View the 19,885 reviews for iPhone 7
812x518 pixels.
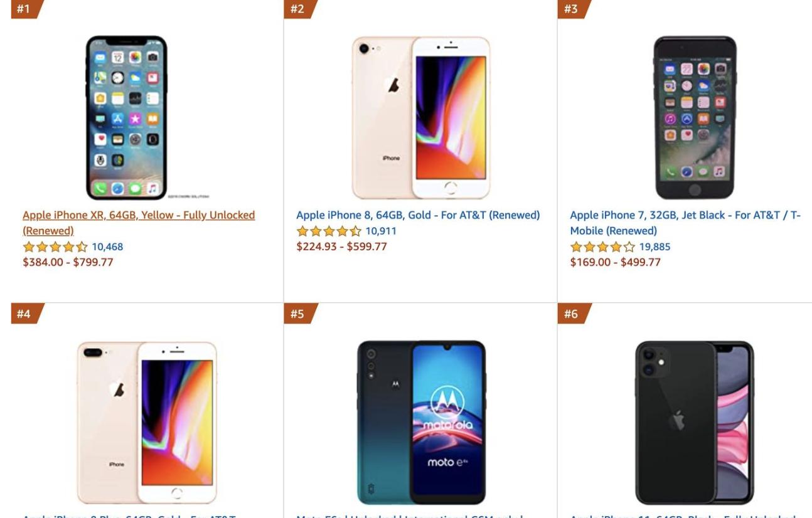[x=654, y=246]
